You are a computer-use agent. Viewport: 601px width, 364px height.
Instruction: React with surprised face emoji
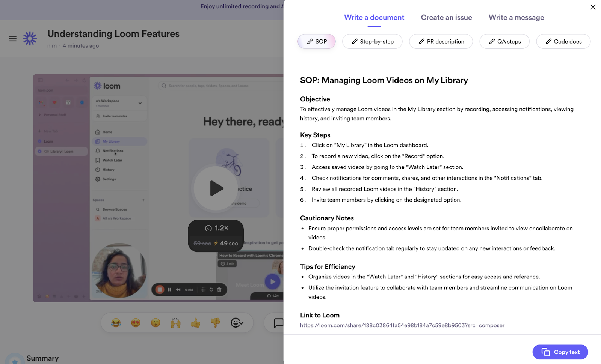pos(156,323)
